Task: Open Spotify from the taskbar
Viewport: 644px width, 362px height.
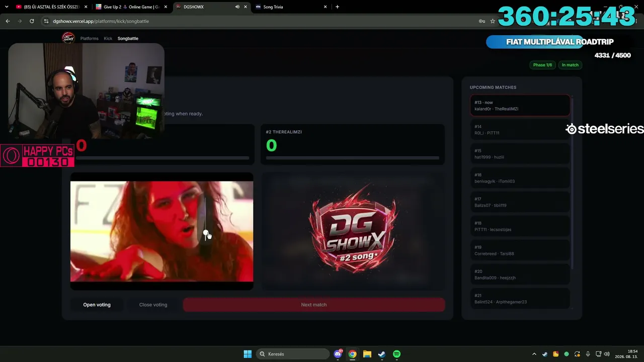Action: pyautogui.click(x=396, y=354)
